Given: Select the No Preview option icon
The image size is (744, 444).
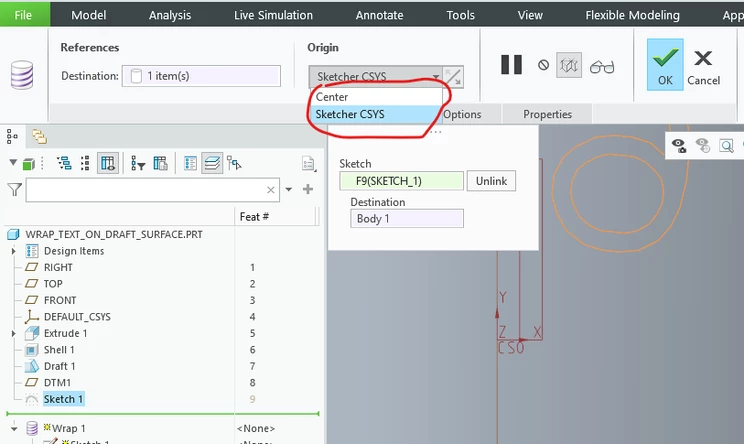Looking at the screenshot, I should [x=543, y=65].
